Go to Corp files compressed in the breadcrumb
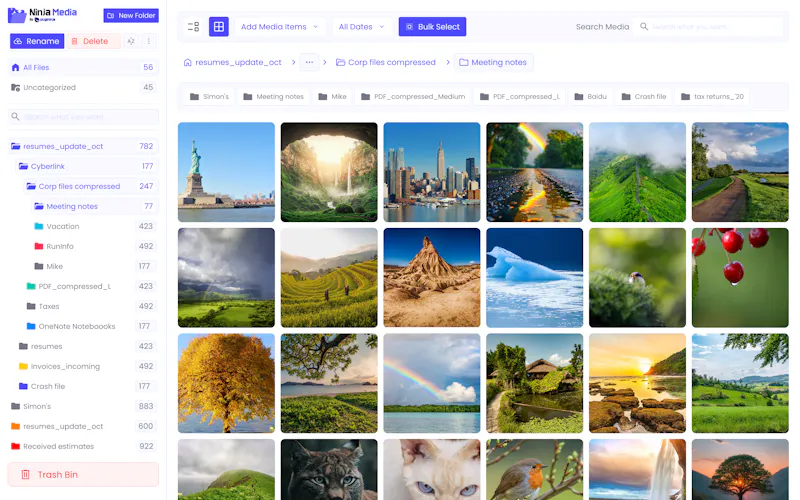 pos(386,62)
